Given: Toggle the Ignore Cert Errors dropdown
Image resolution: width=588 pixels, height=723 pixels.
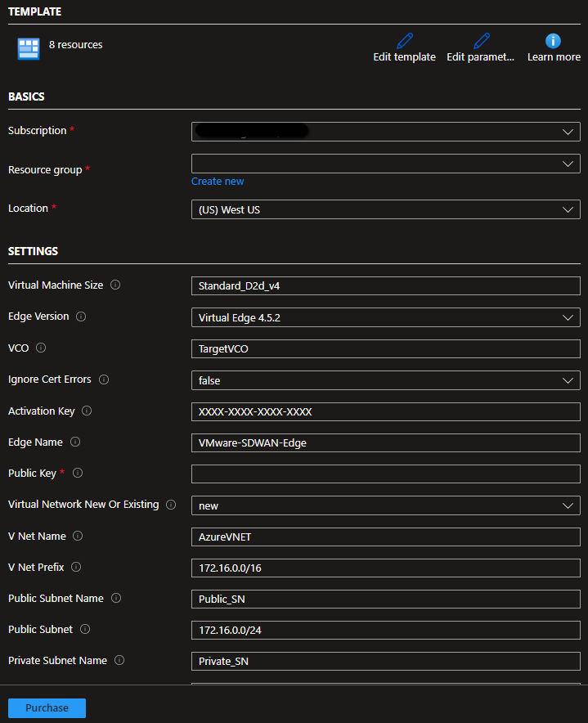Looking at the screenshot, I should coord(385,380).
